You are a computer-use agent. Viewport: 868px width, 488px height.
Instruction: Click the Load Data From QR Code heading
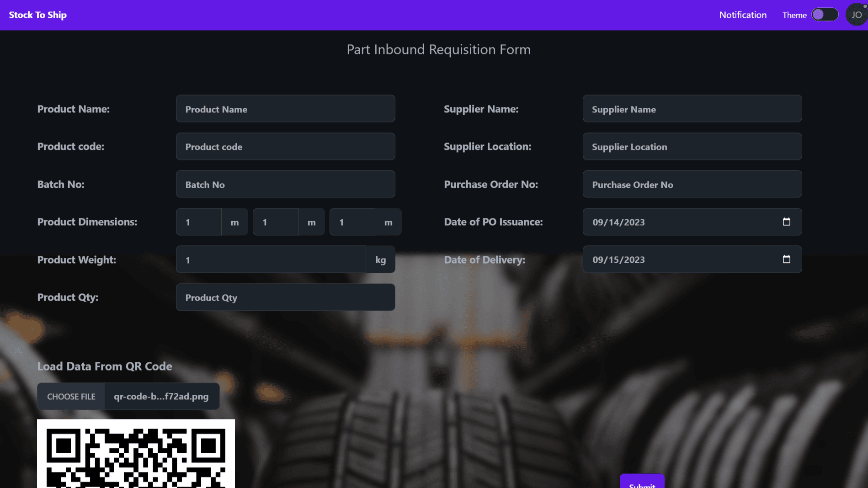click(105, 366)
